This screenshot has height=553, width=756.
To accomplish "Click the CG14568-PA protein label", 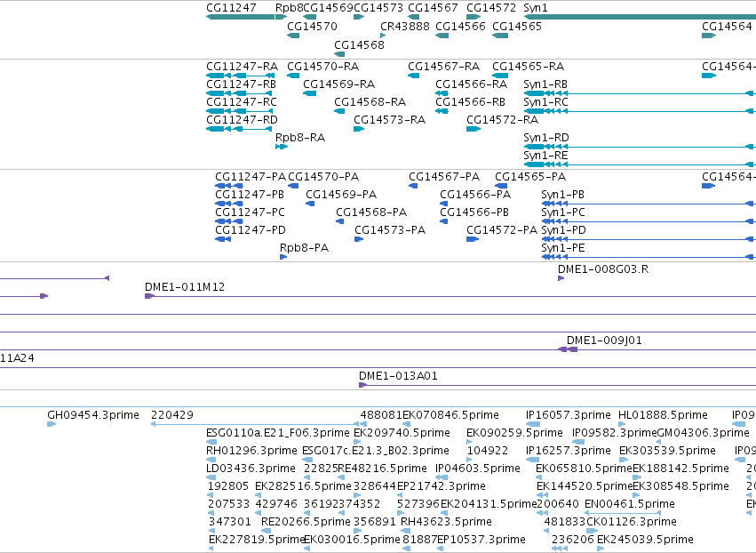I will point(371,212).
